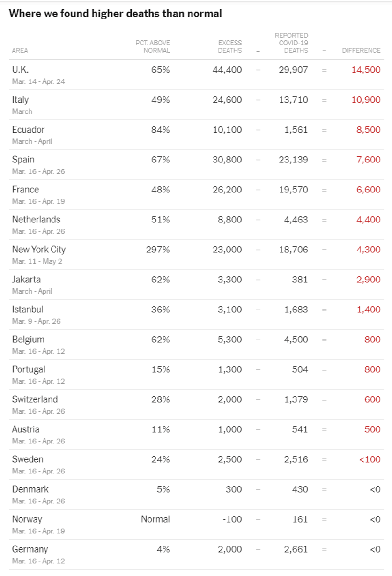
Task: Select the PCT. ABOVE NORMAL column header
Action: click(153, 46)
